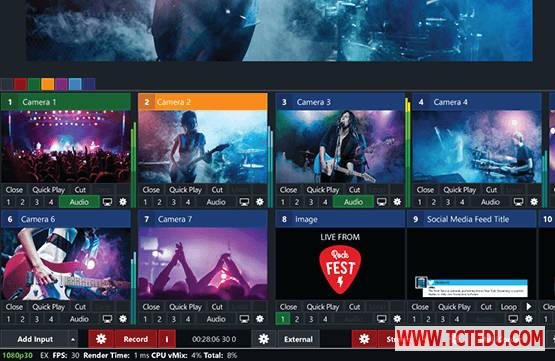Toggle Audio on Camera 2
The width and height of the screenshot is (555, 361).
(x=216, y=202)
